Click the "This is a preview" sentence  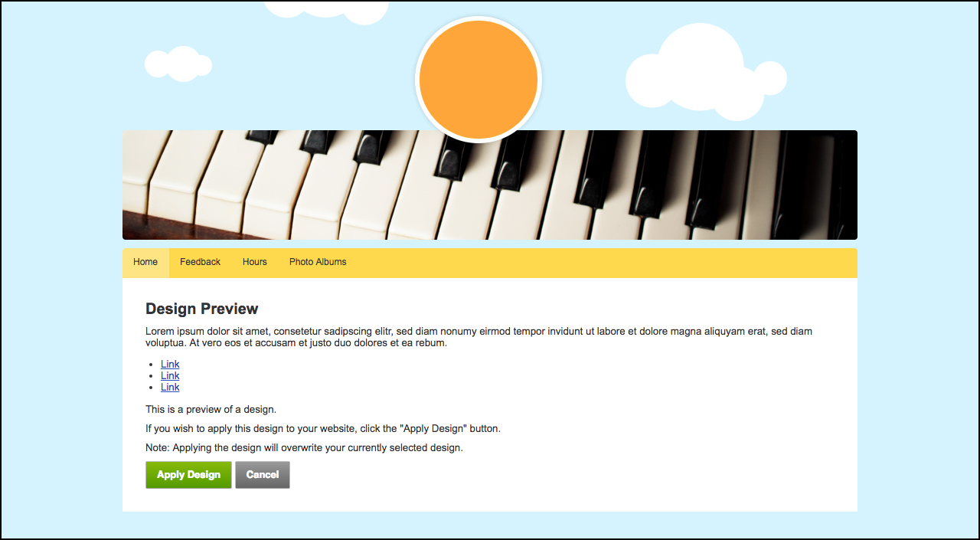211,410
